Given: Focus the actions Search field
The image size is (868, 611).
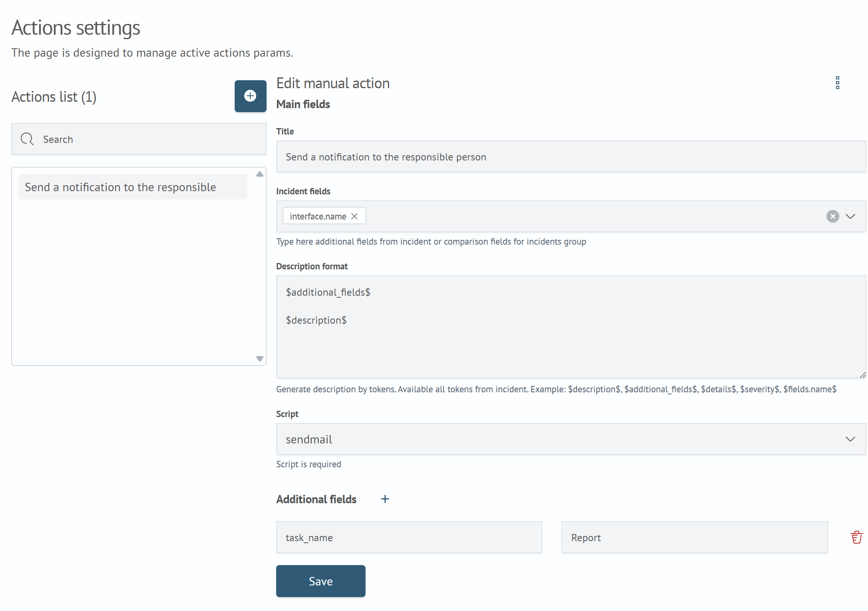Looking at the screenshot, I should [x=139, y=139].
